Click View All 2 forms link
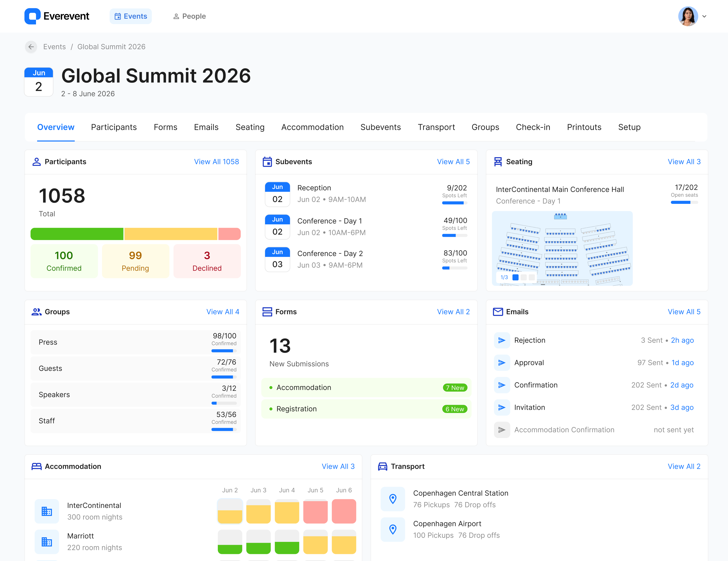728x561 pixels. pyautogui.click(x=453, y=312)
